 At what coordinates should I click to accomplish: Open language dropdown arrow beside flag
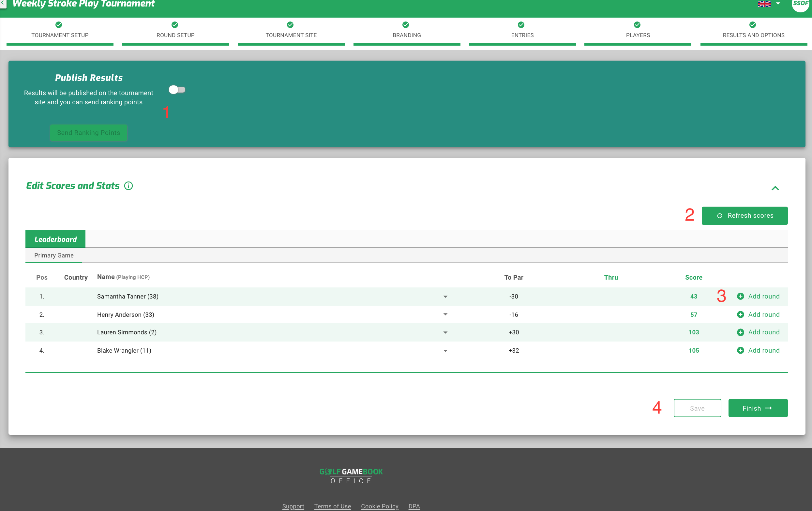[778, 4]
